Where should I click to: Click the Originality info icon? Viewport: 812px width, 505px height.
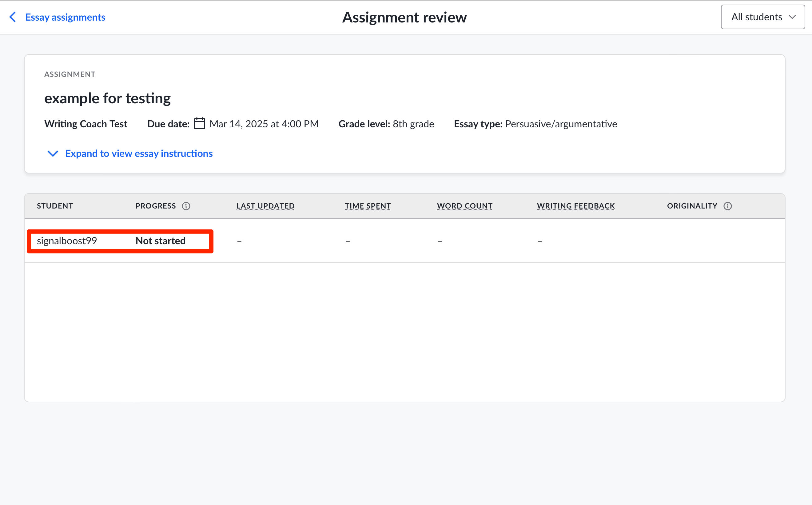727,206
